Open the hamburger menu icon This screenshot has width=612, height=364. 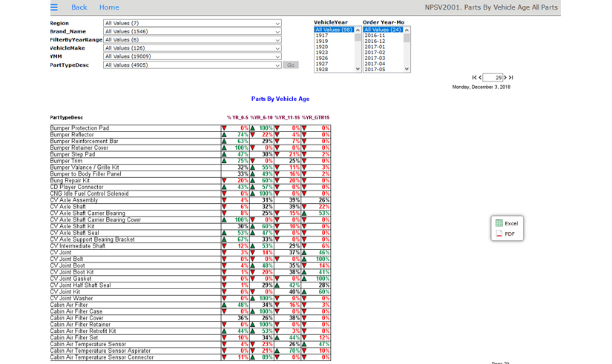tap(54, 7)
